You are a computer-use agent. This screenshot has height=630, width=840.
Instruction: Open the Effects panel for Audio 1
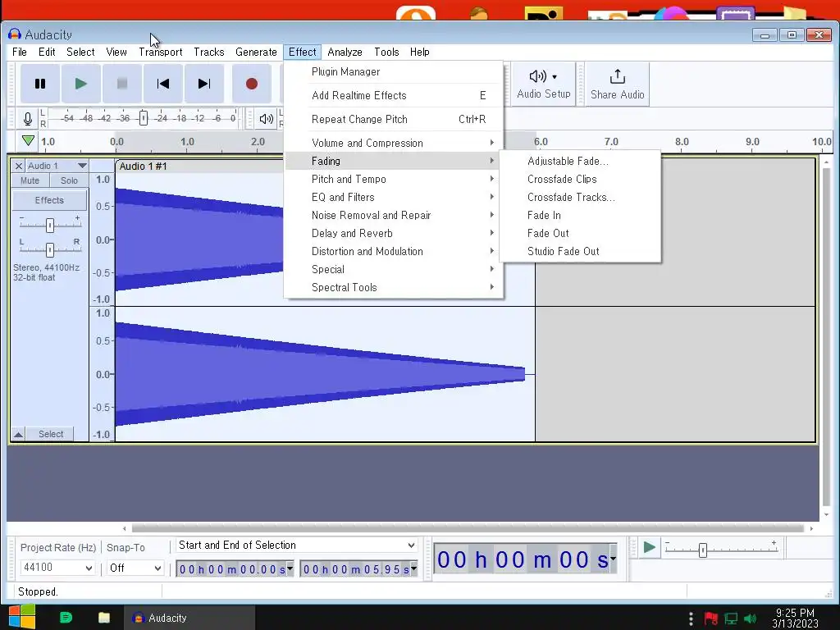(x=49, y=200)
